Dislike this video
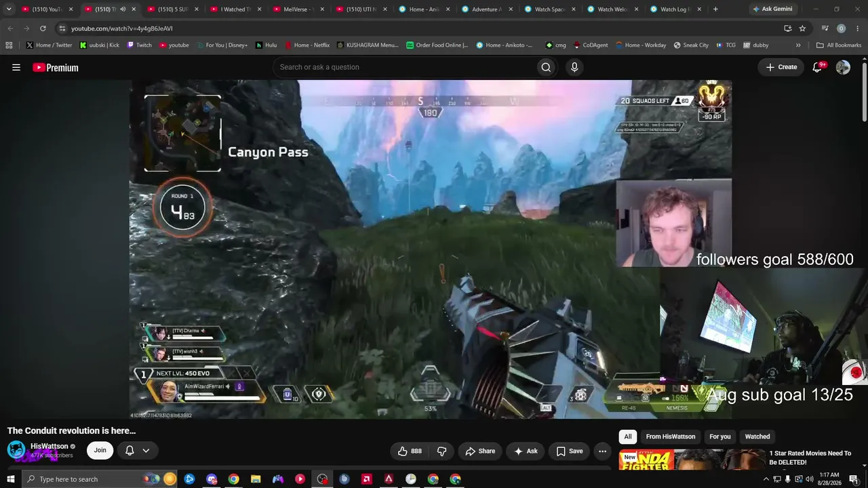 point(441,451)
